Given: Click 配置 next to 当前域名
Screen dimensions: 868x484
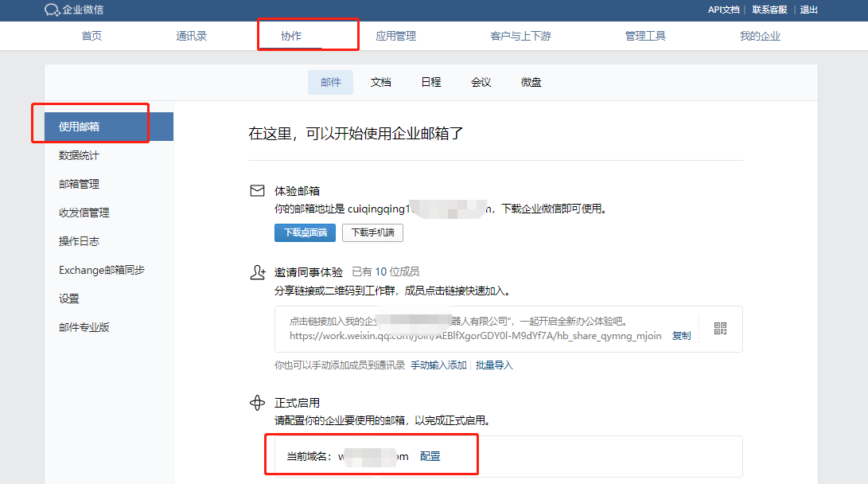Looking at the screenshot, I should [430, 456].
